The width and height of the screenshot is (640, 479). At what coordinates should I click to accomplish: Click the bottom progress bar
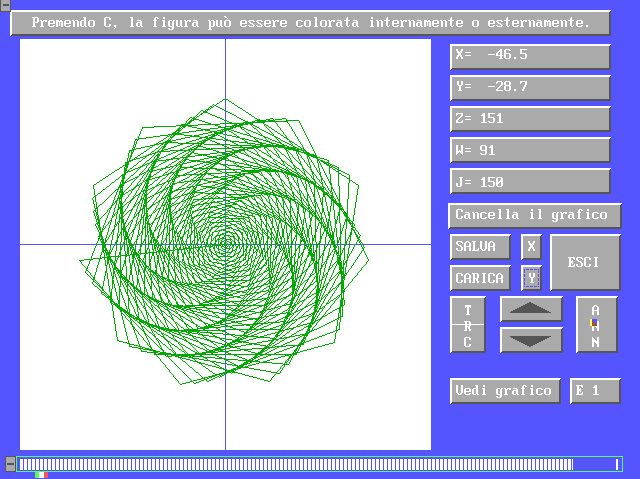click(x=320, y=464)
